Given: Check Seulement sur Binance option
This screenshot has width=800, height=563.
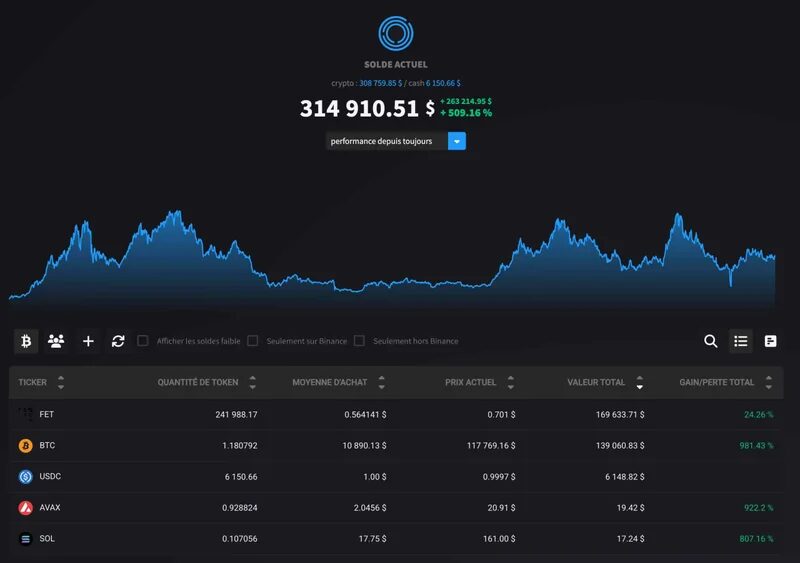Looking at the screenshot, I should tap(253, 340).
